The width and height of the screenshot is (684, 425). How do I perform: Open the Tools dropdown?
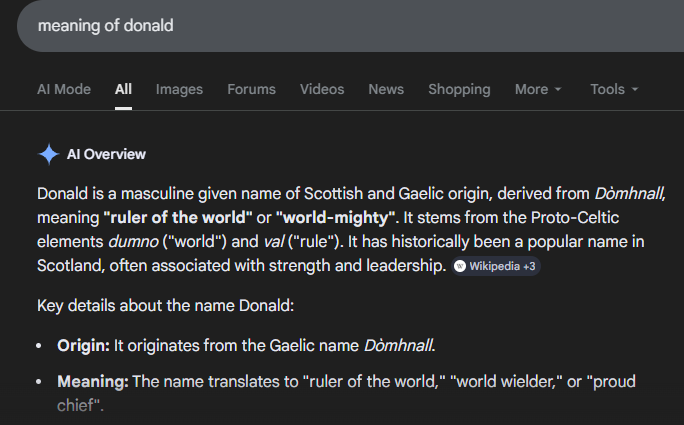pos(614,89)
